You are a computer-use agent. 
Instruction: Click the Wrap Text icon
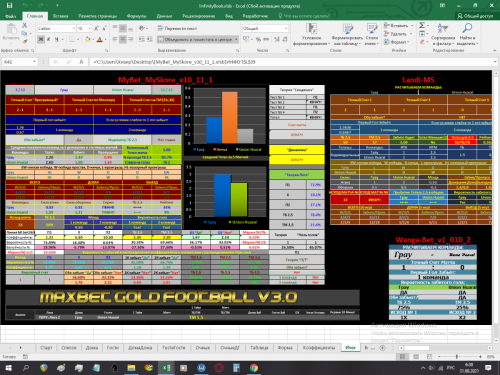(160, 29)
